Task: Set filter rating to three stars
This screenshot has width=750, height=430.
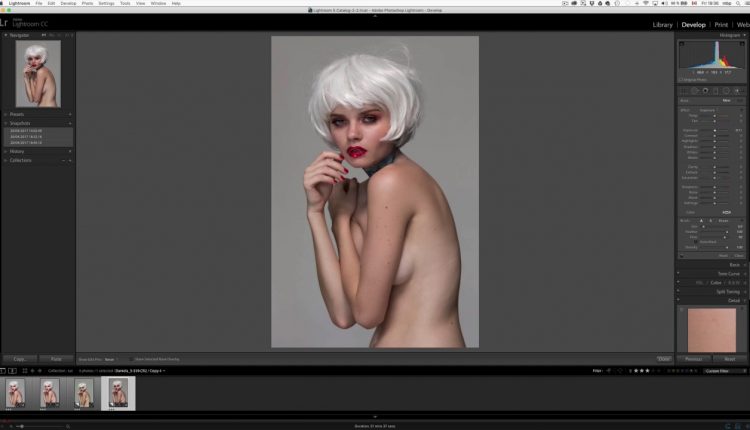Action: tap(647, 371)
